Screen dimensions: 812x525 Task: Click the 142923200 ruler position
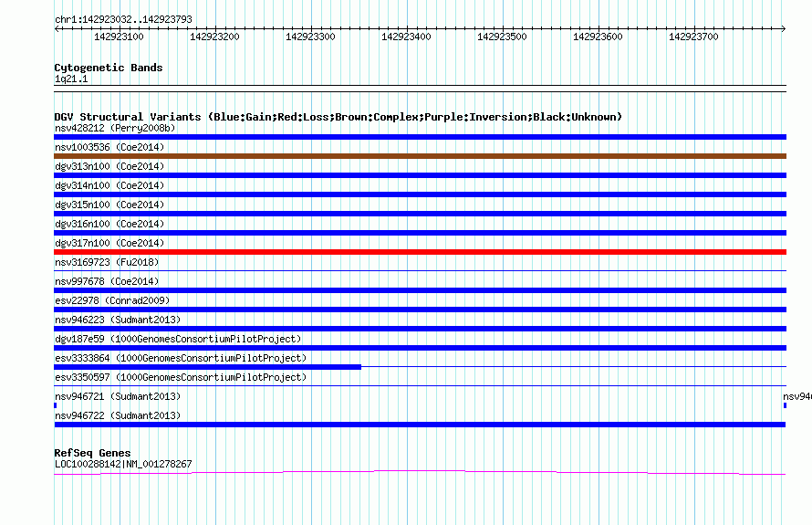(x=215, y=37)
